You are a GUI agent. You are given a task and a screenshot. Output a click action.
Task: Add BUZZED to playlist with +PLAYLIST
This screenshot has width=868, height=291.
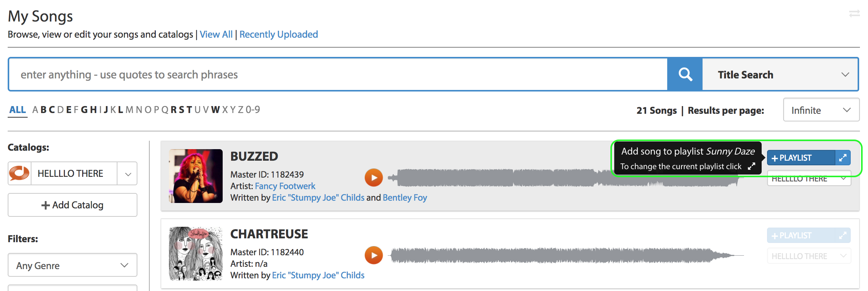(x=801, y=158)
